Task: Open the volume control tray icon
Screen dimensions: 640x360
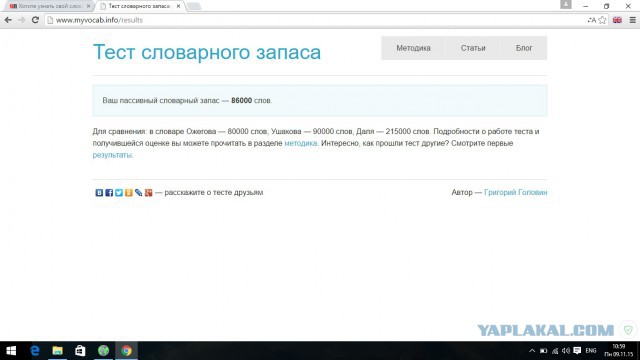Action: point(566,351)
